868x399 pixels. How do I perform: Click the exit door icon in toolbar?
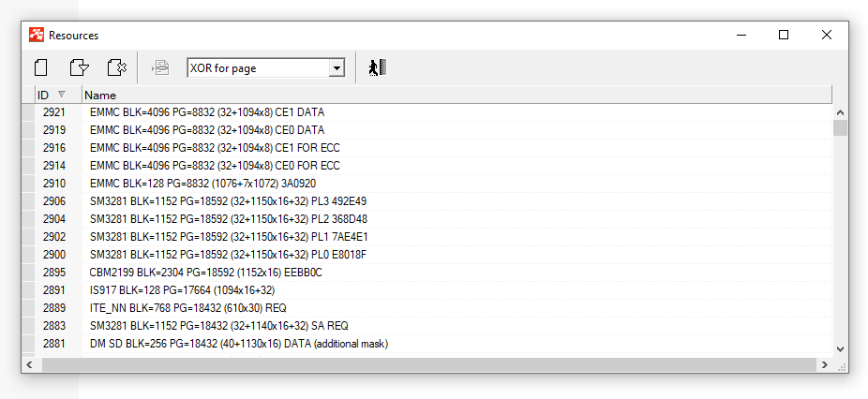(x=377, y=67)
